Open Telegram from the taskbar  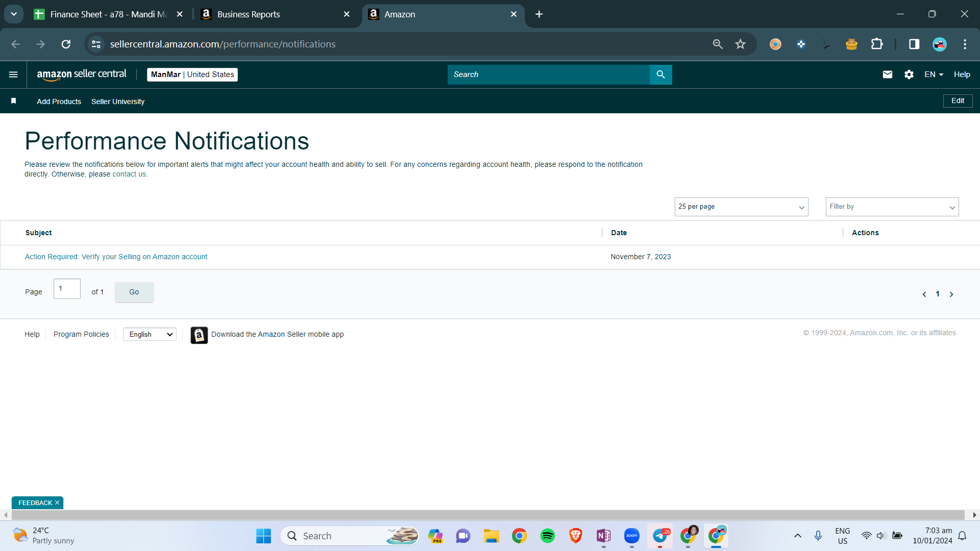tap(660, 536)
